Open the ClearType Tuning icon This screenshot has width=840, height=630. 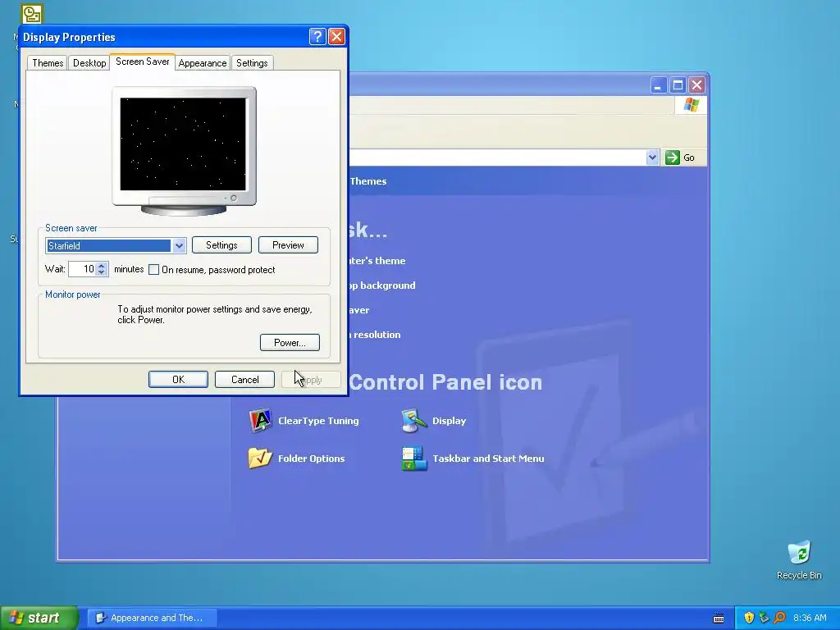[x=261, y=421]
